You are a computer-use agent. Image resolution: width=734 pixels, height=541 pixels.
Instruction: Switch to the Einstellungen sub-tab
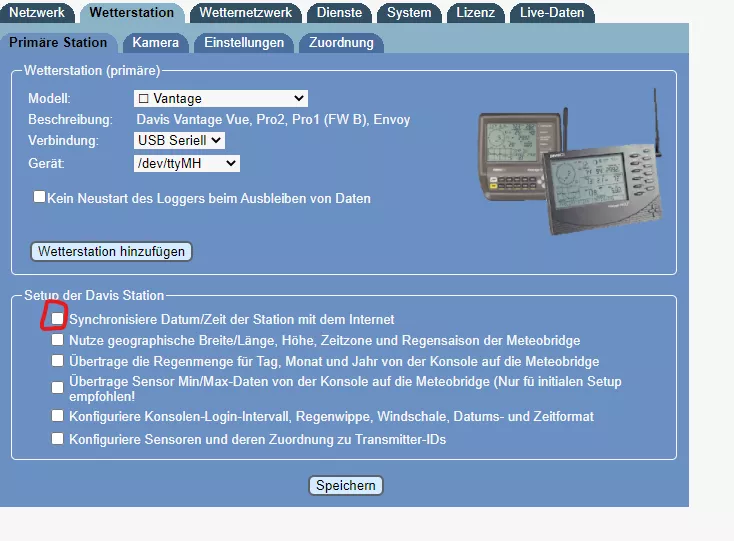point(244,43)
